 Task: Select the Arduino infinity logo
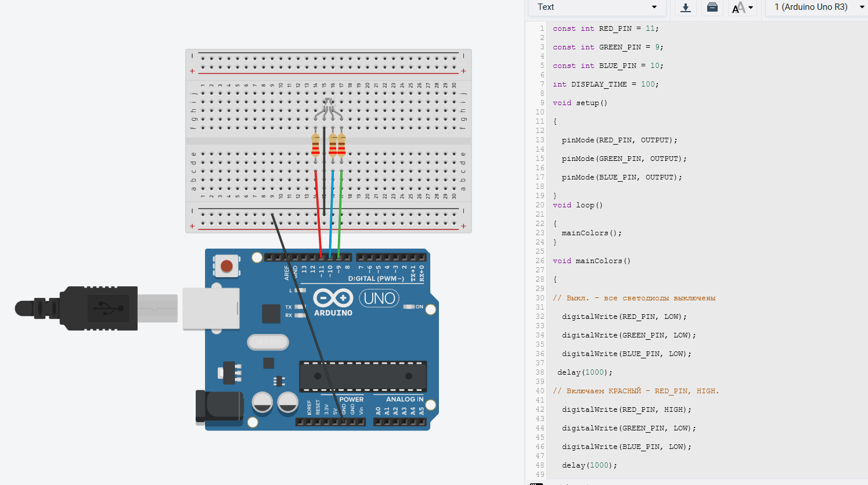[333, 299]
